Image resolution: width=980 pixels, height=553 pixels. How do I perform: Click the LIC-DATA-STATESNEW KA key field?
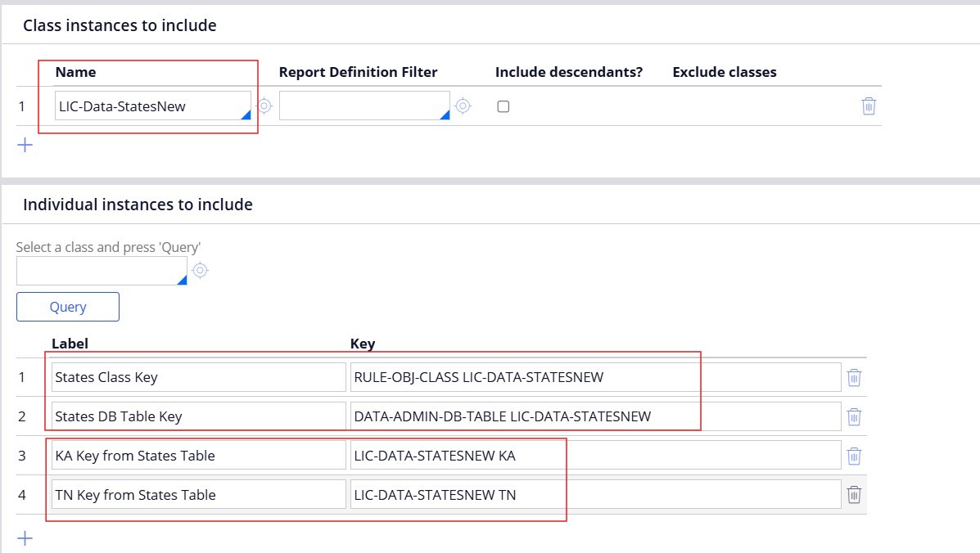595,456
